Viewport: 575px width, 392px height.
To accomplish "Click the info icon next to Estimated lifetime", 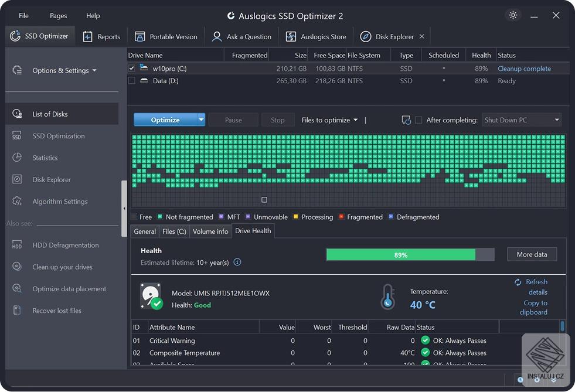I will click(x=237, y=262).
